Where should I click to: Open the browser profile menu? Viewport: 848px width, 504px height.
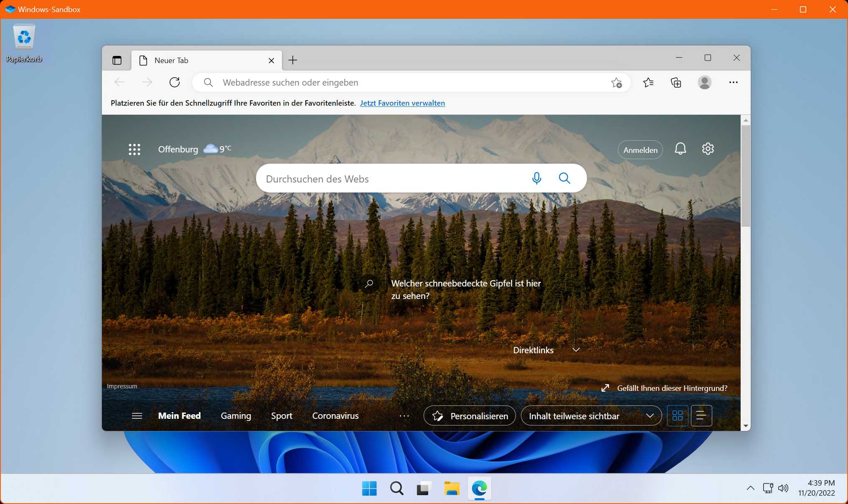pos(705,82)
